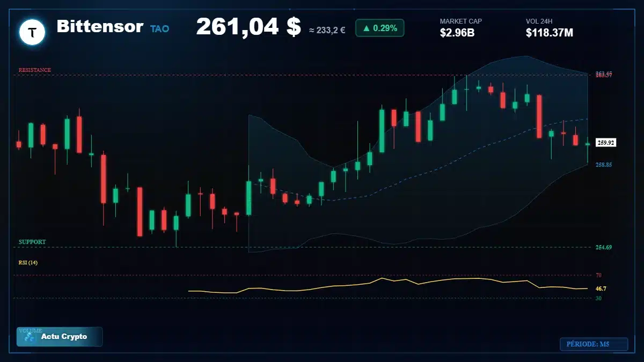The width and height of the screenshot is (644, 362).
Task: Click the PÉRIODE: M5 timeframe badge
Action: click(594, 344)
